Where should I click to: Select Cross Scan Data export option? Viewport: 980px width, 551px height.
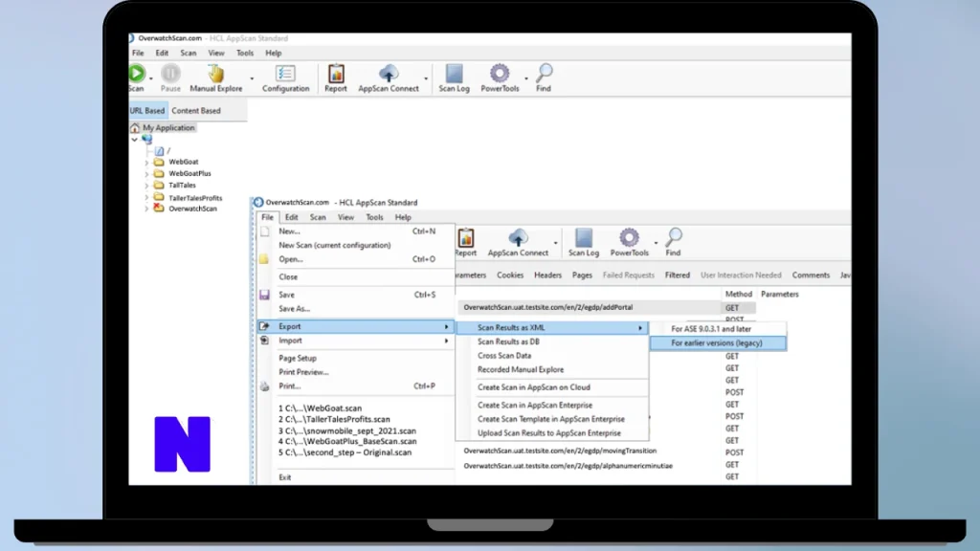(504, 356)
